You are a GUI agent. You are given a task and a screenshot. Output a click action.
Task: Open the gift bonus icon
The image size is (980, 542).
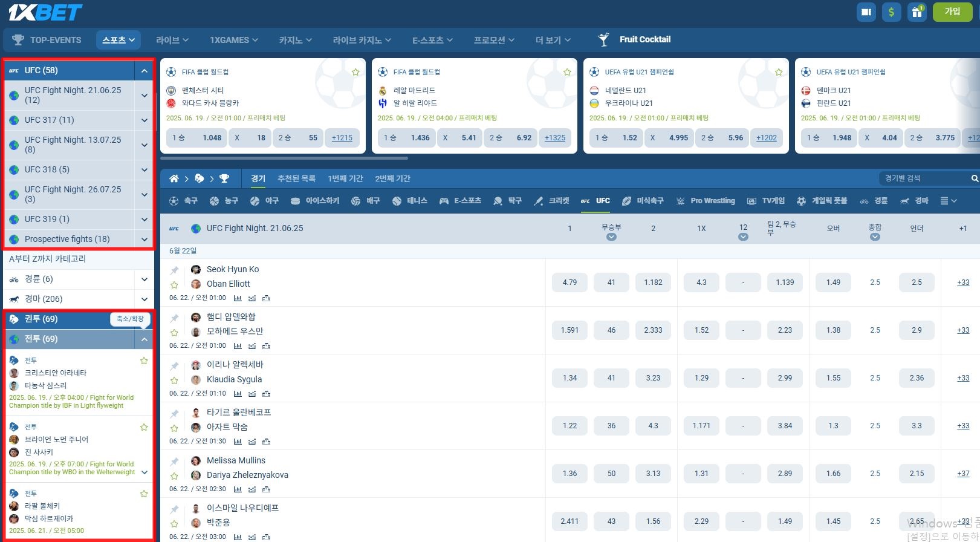click(917, 12)
